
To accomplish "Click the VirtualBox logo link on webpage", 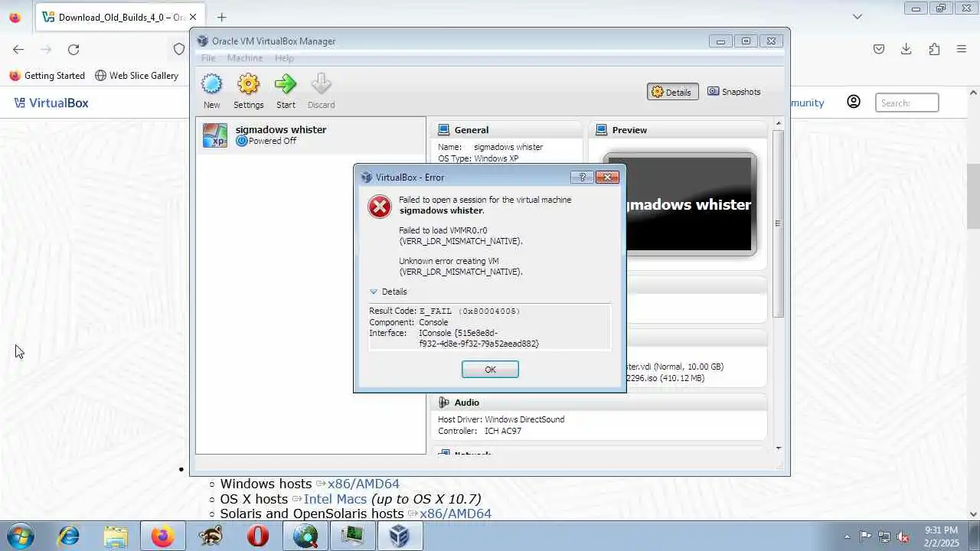I will (x=51, y=103).
